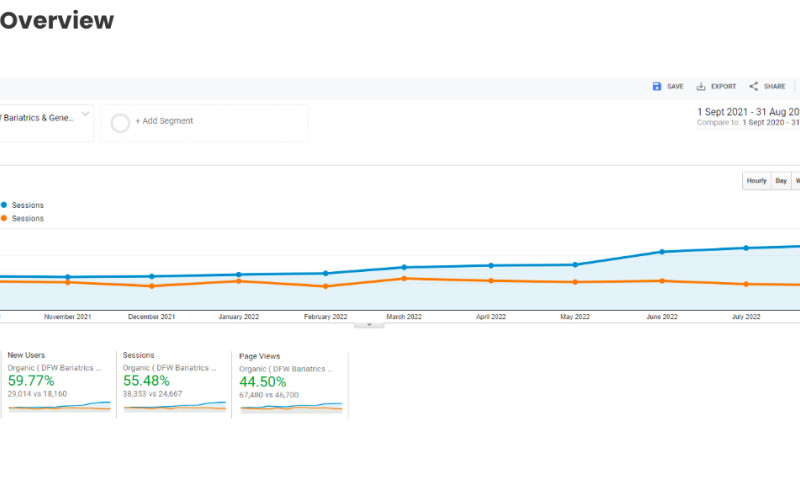
Task: Click the Share icon in toolbar
Action: click(754, 87)
